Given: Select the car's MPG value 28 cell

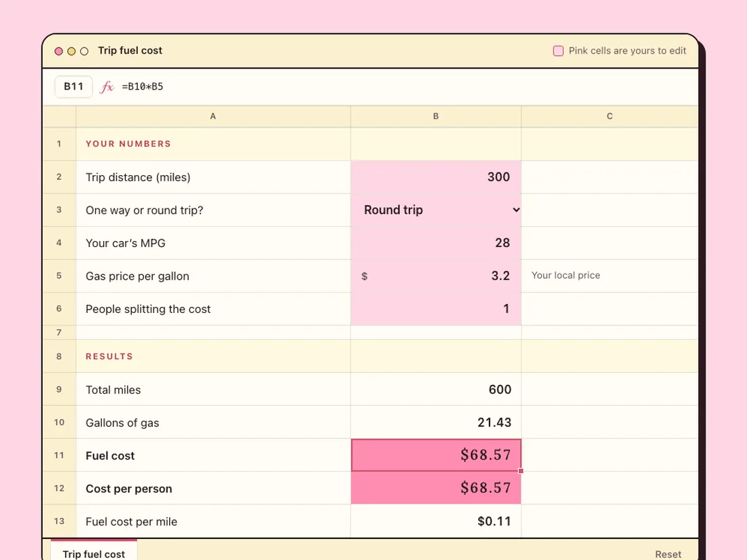Looking at the screenshot, I should coord(436,243).
